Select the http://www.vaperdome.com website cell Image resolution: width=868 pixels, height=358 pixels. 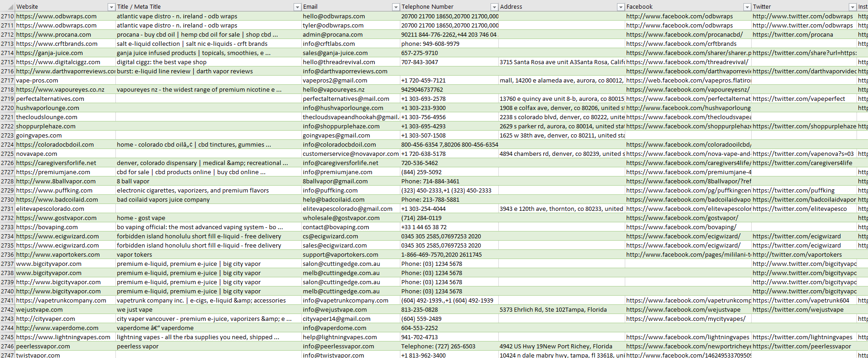[65, 328]
